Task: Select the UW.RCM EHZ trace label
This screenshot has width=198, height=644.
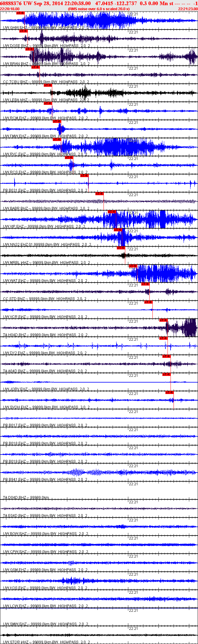Action: 46,118
